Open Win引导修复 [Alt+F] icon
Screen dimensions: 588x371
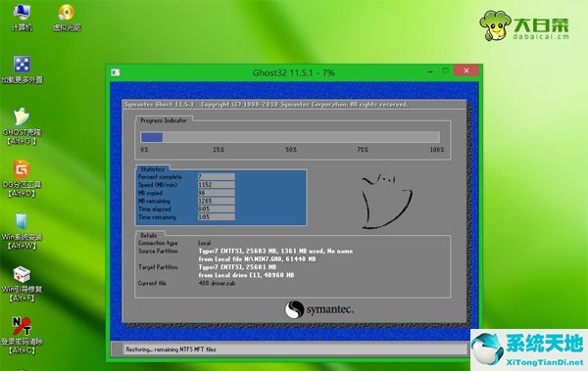(x=22, y=284)
